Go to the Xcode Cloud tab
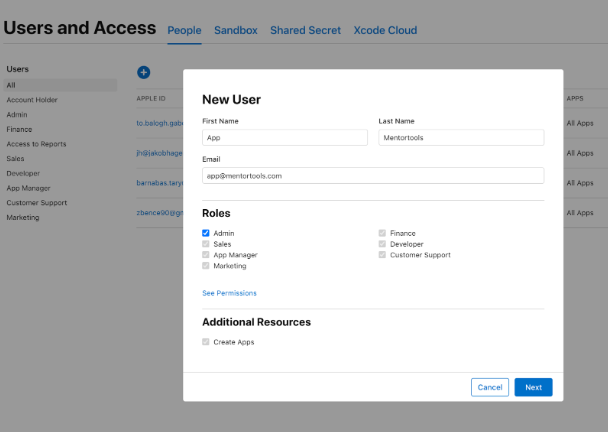This screenshot has height=432, width=608. (x=385, y=31)
